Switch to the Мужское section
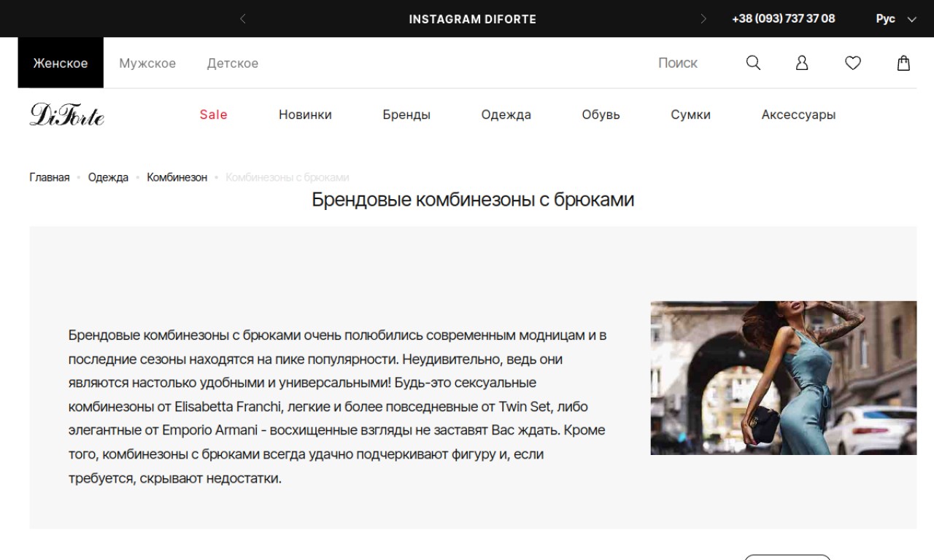 (x=147, y=63)
